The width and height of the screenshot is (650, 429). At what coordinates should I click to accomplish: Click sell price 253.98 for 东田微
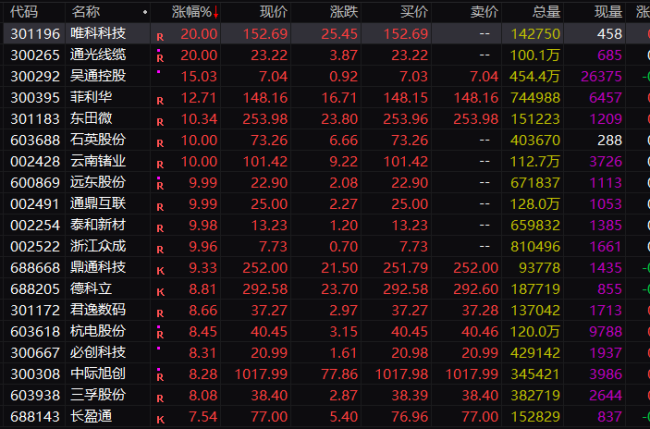click(476, 119)
